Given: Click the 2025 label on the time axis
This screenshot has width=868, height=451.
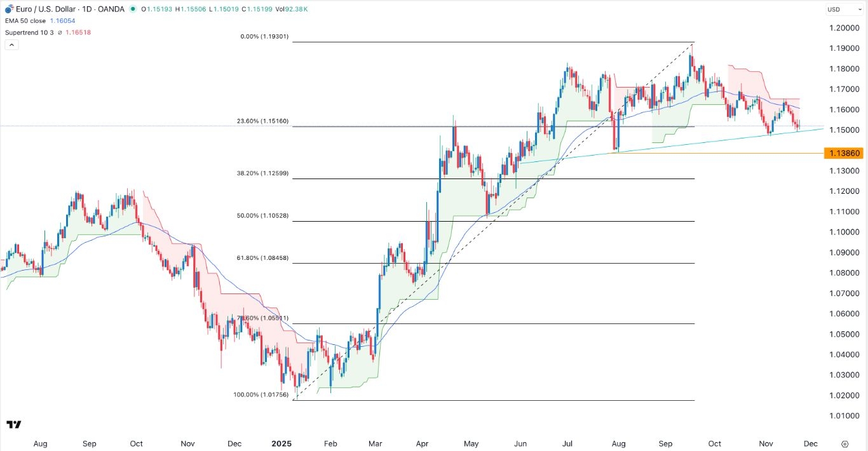Looking at the screenshot, I should pyautogui.click(x=281, y=443).
